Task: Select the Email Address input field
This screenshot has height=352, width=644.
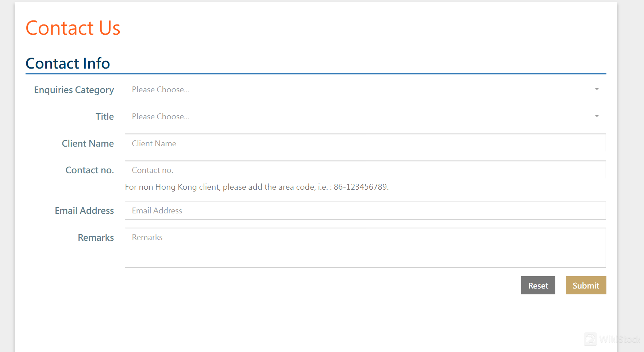Action: [365, 210]
